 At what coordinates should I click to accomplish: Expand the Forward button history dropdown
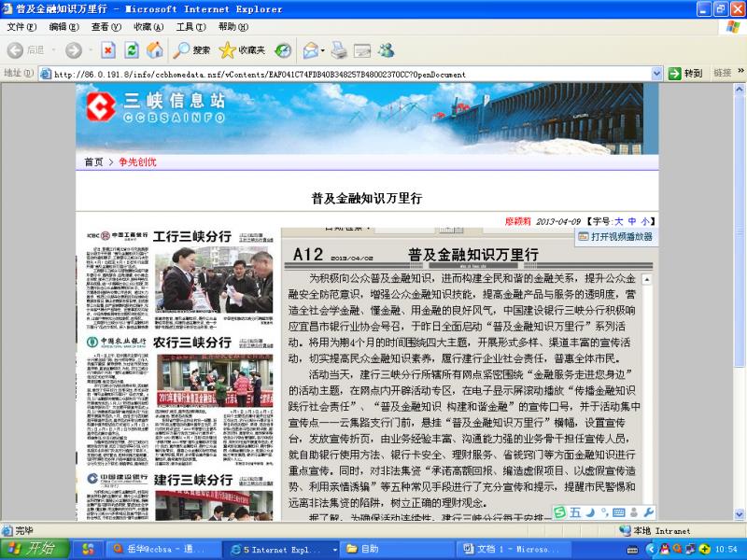pyautogui.click(x=90, y=50)
